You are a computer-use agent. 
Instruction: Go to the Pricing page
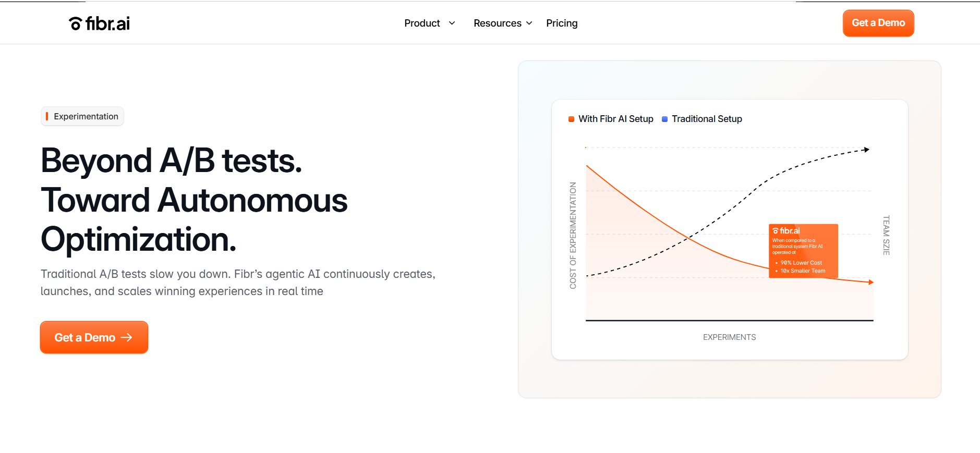coord(562,23)
